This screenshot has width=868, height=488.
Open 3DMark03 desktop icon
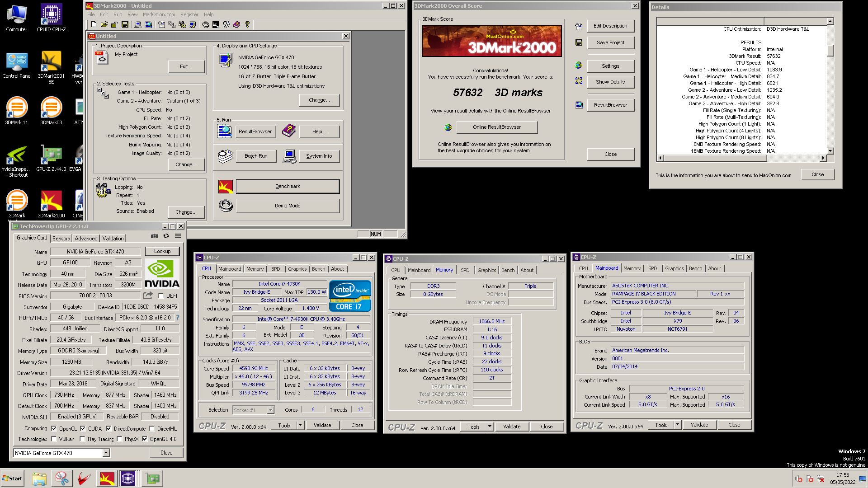click(51, 111)
